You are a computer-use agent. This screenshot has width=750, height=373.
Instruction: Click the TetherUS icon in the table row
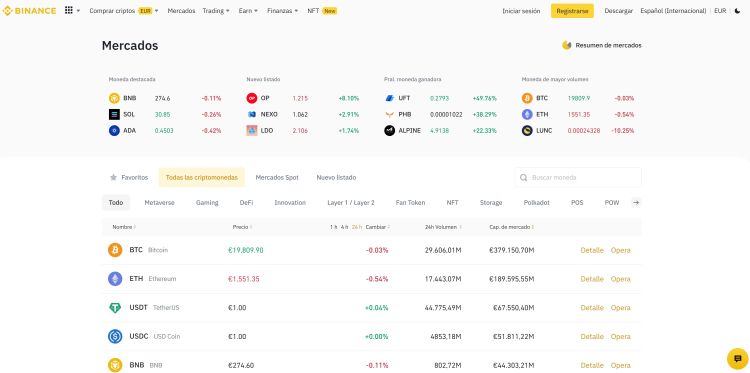pos(115,307)
